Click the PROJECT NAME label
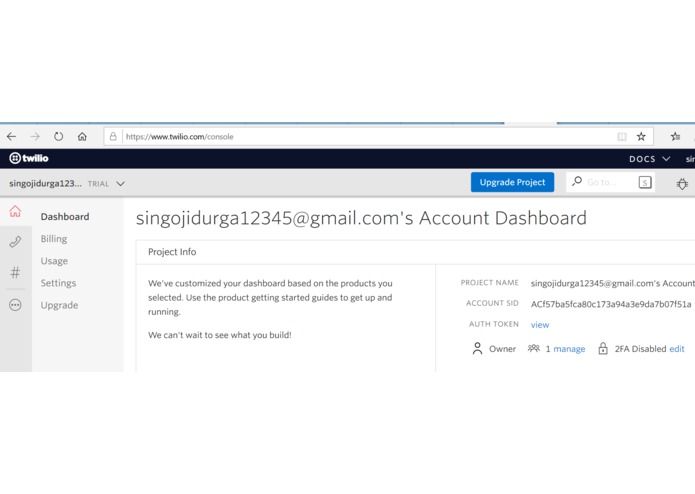Screen dimensions: 695x494 tap(489, 282)
